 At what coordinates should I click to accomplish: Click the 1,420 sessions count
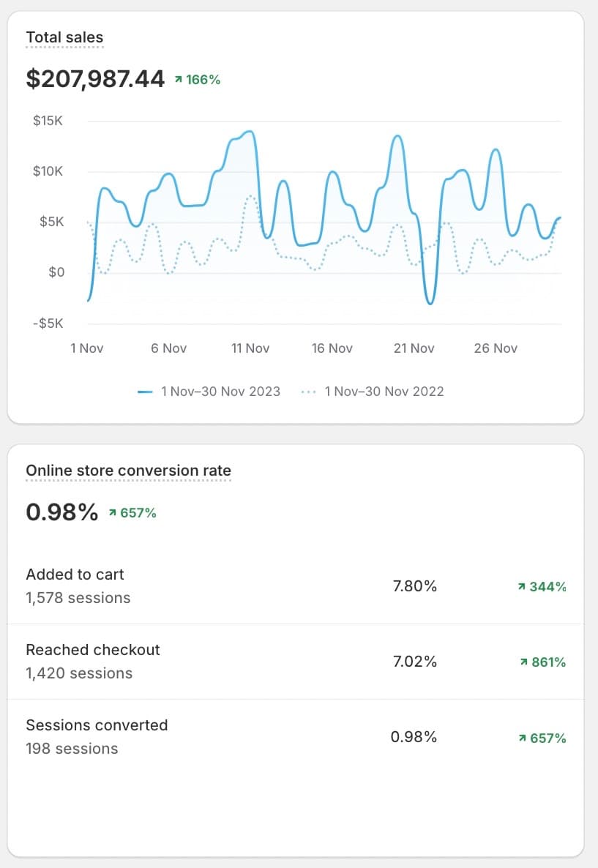click(79, 673)
